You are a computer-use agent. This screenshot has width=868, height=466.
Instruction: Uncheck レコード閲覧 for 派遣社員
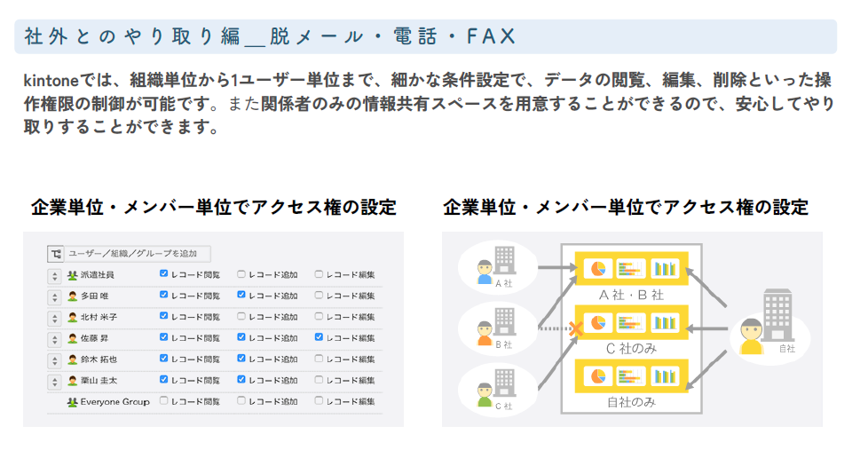pos(163,273)
